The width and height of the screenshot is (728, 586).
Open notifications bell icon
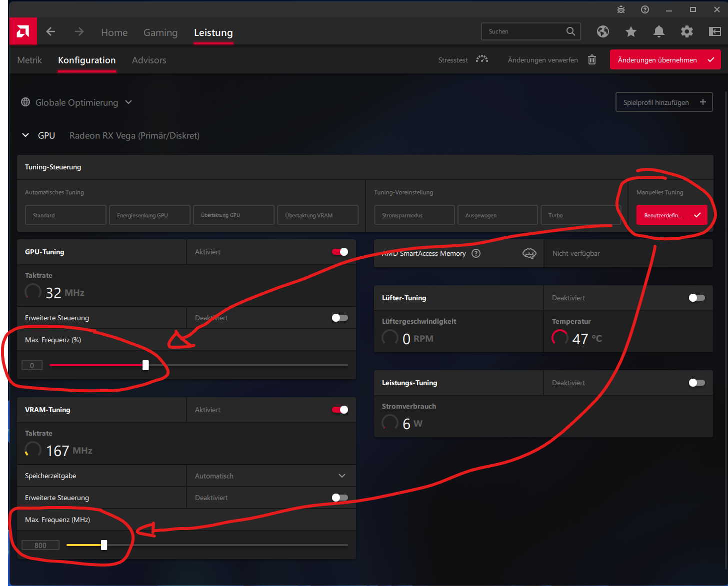(659, 31)
